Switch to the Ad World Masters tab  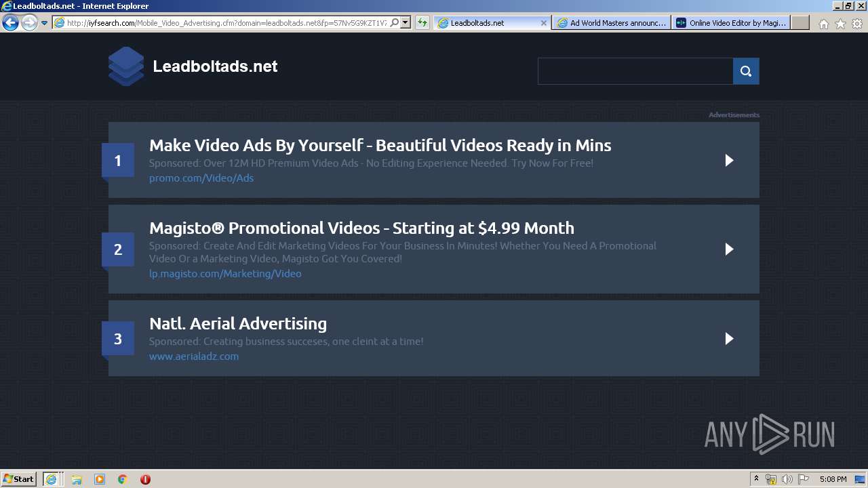pos(612,22)
